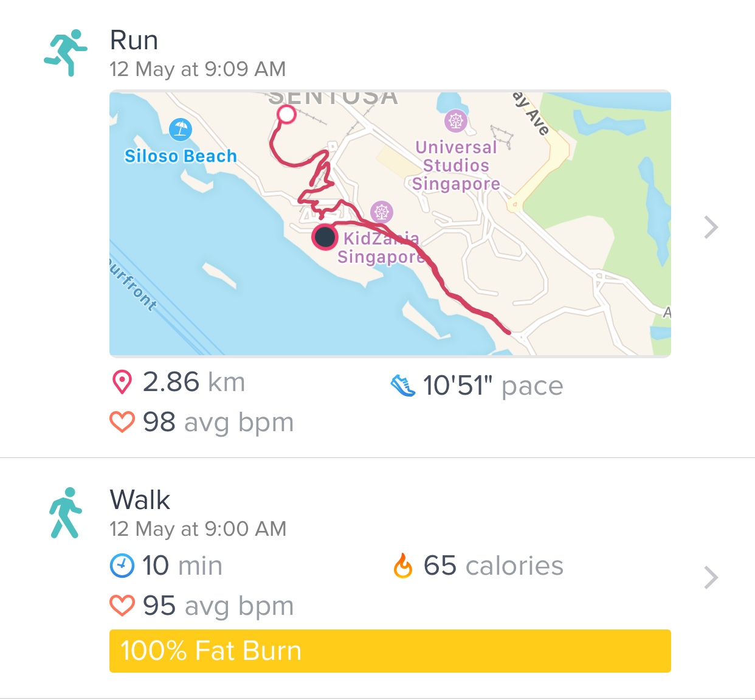This screenshot has width=755, height=700.
Task: Tap the Siloso Beach map label
Action: (x=181, y=156)
